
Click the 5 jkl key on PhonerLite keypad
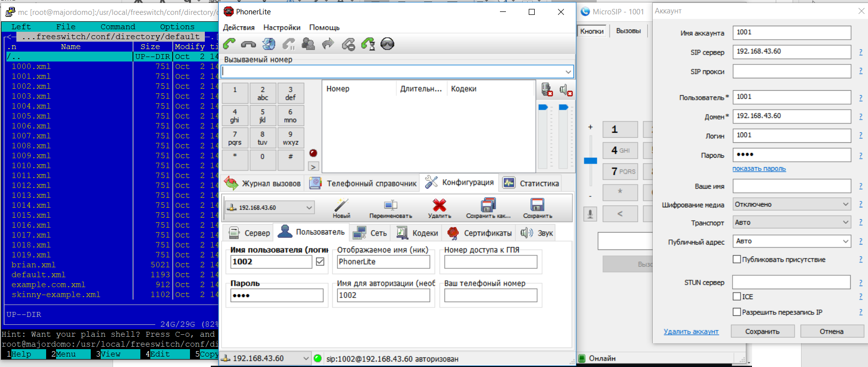[x=262, y=116]
